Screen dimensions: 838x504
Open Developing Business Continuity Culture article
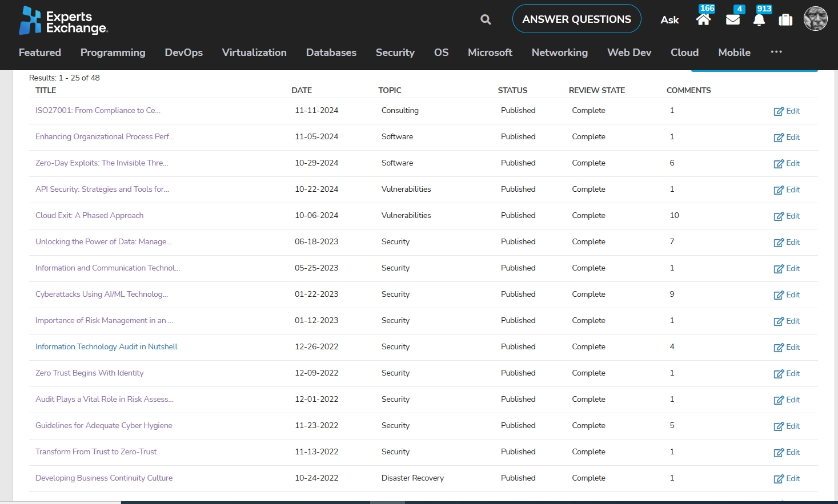click(x=103, y=478)
